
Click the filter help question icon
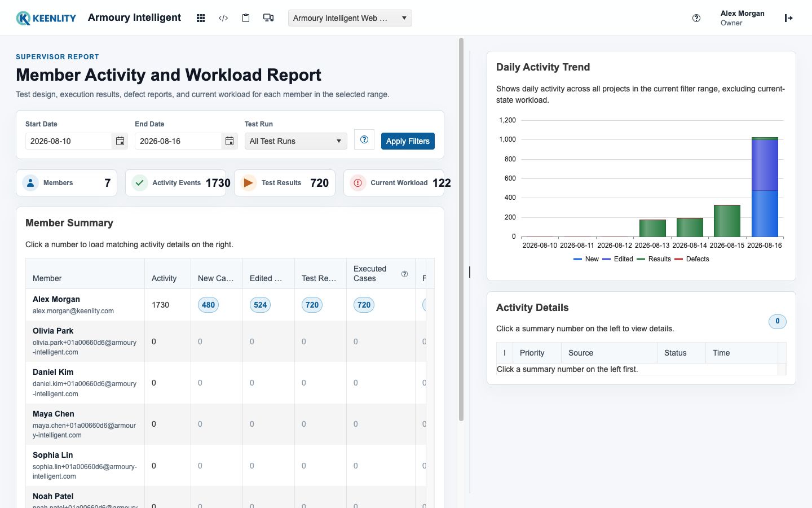(x=364, y=139)
